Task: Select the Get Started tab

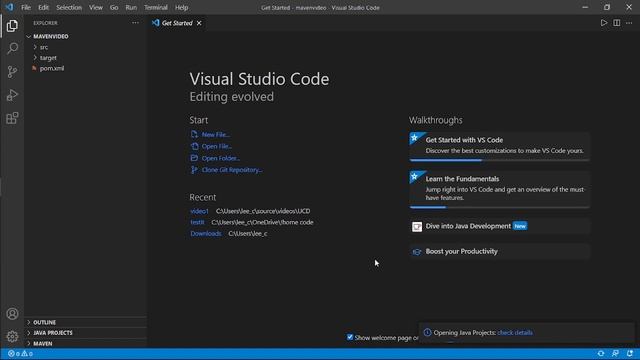Action: [x=177, y=23]
